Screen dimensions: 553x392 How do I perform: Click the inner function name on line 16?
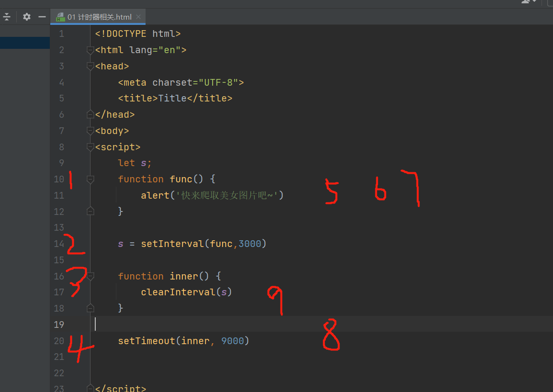coord(184,276)
